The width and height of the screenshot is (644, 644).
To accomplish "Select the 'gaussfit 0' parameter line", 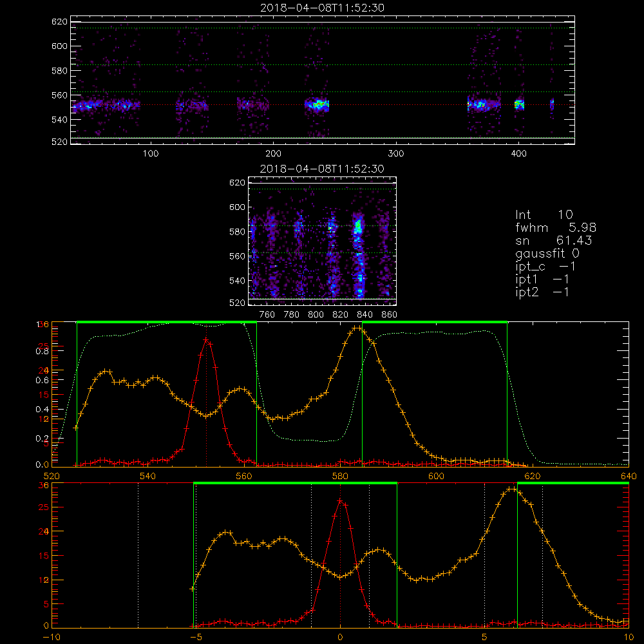I will click(x=547, y=253).
